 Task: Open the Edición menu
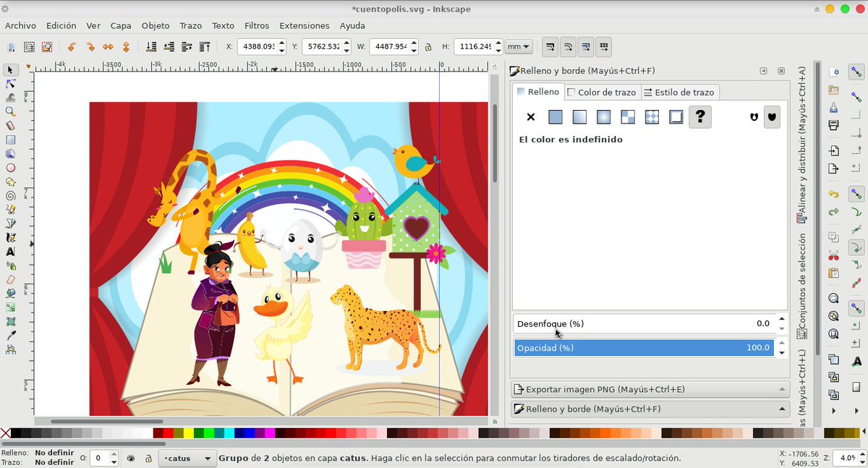(61, 25)
